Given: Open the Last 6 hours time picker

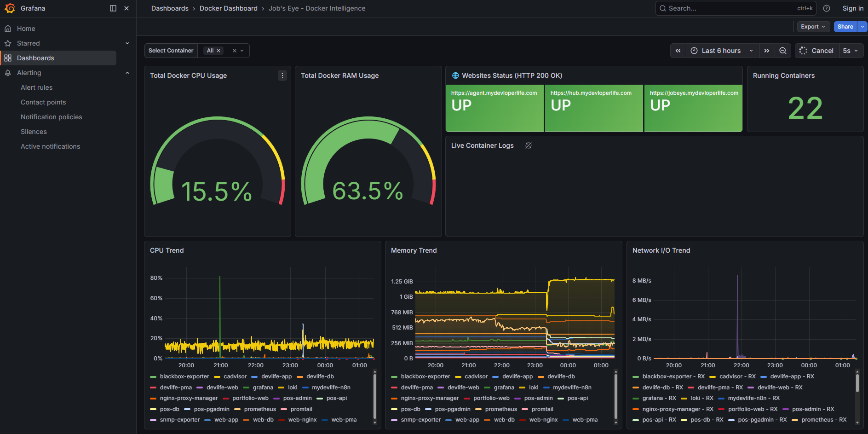Looking at the screenshot, I should [722, 51].
